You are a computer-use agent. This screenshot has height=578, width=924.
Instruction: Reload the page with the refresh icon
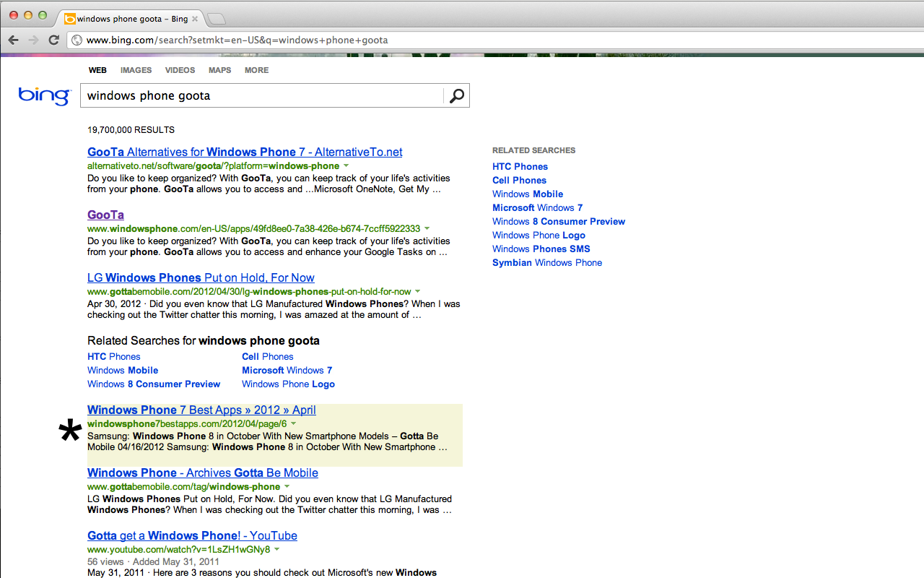coord(53,40)
